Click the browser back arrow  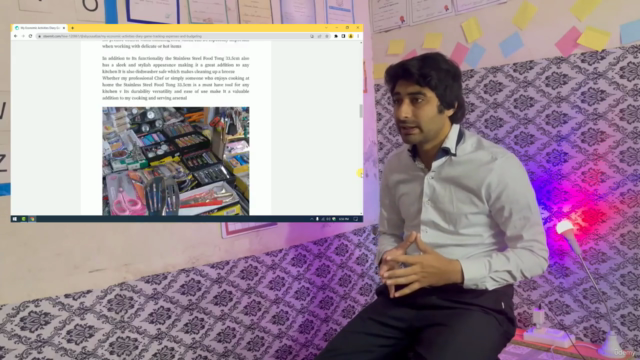point(16,36)
